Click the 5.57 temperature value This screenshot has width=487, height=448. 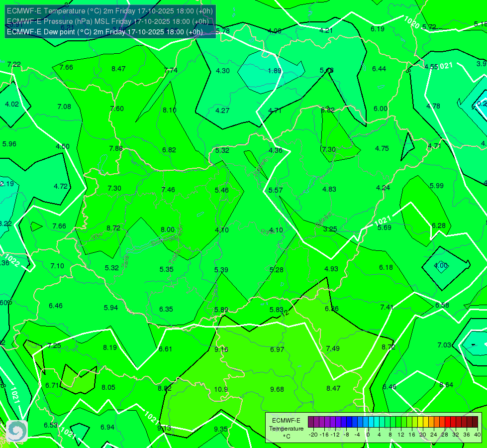276,190
